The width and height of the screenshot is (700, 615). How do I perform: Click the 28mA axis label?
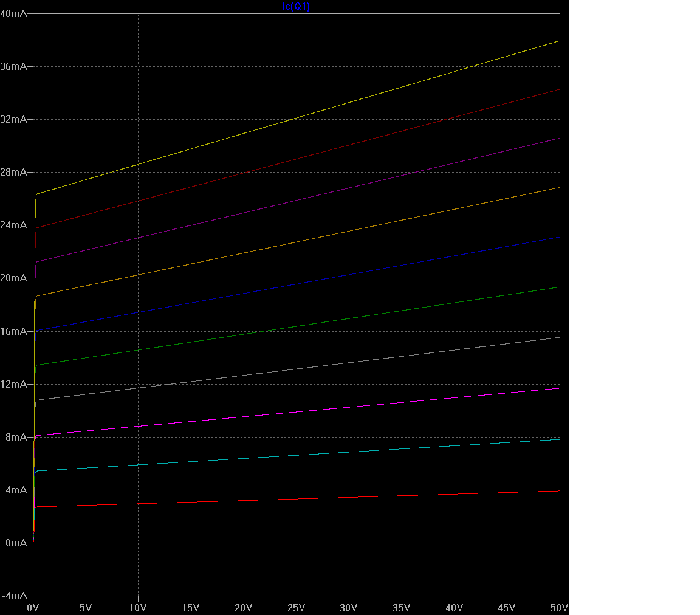tap(13, 173)
